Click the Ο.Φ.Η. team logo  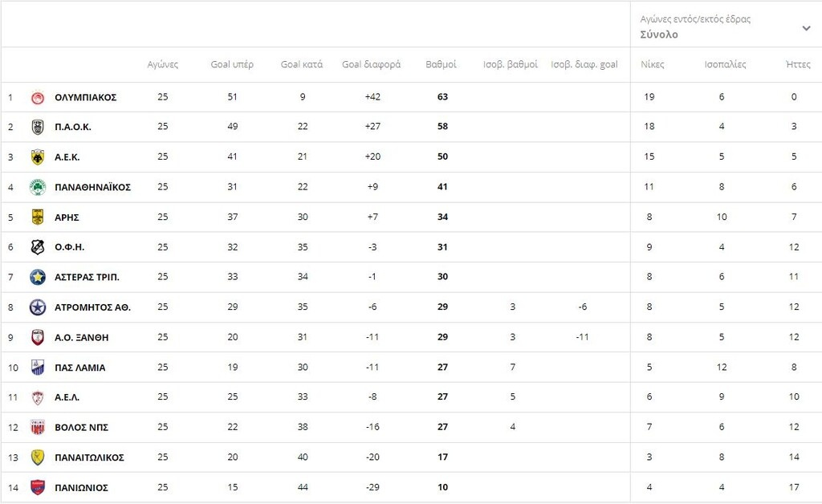pyautogui.click(x=38, y=247)
